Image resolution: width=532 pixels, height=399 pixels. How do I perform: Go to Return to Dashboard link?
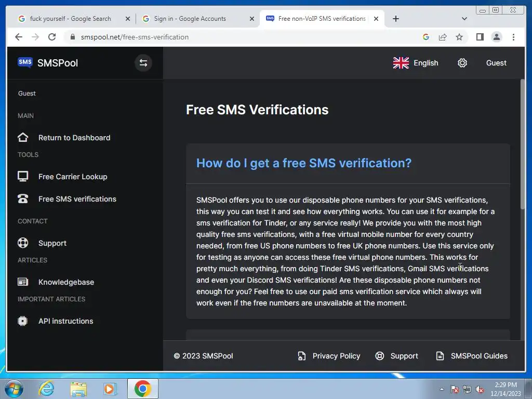click(74, 137)
